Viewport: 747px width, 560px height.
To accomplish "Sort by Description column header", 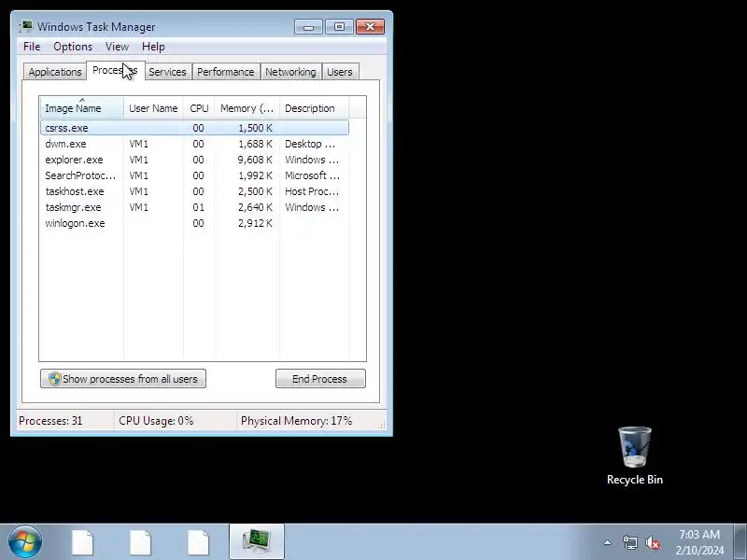I will click(315, 108).
